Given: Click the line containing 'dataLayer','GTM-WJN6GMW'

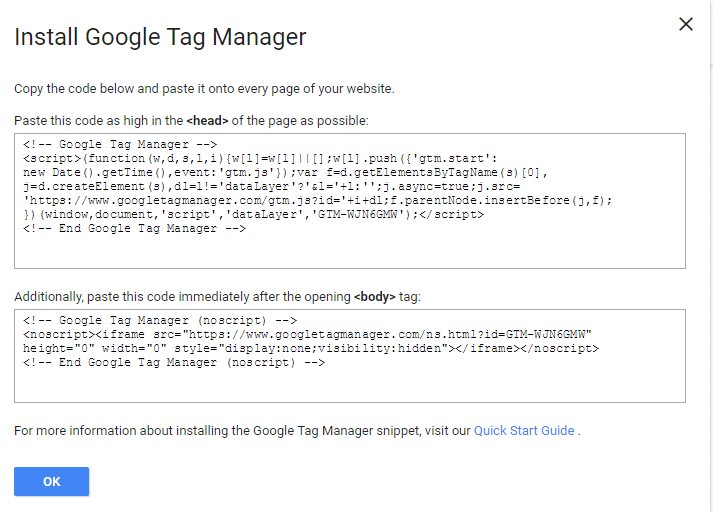Looking at the screenshot, I should (x=253, y=215).
